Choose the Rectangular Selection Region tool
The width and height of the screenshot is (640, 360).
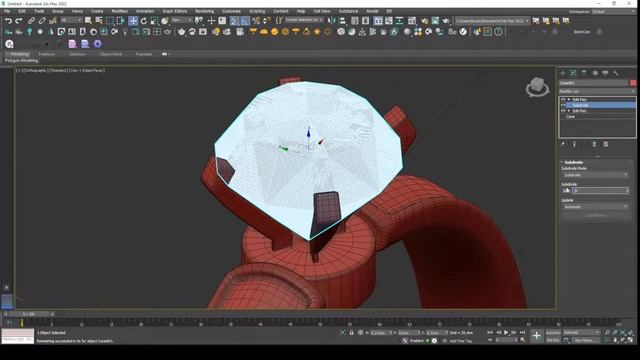click(x=110, y=20)
